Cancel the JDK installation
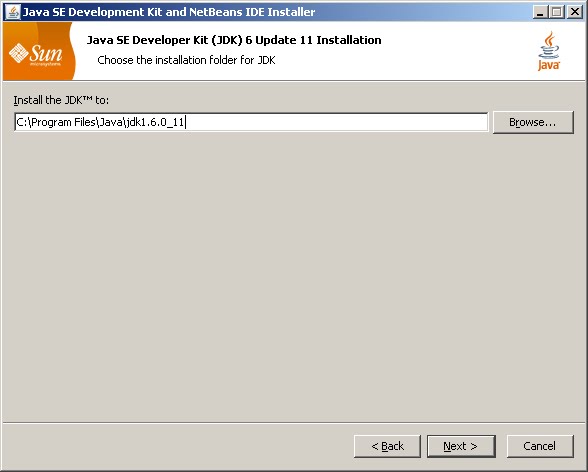Viewport: 588px width, 472px height. point(540,446)
